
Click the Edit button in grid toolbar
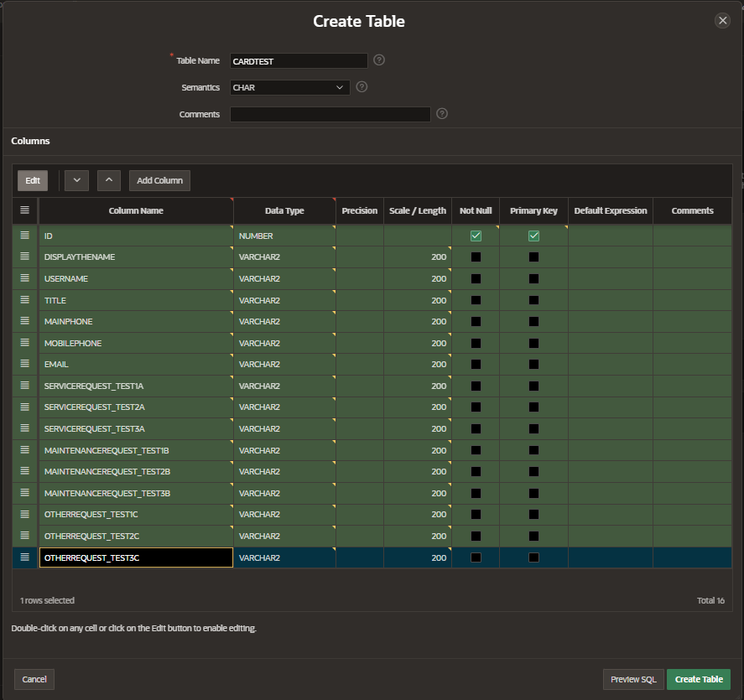pos(33,180)
